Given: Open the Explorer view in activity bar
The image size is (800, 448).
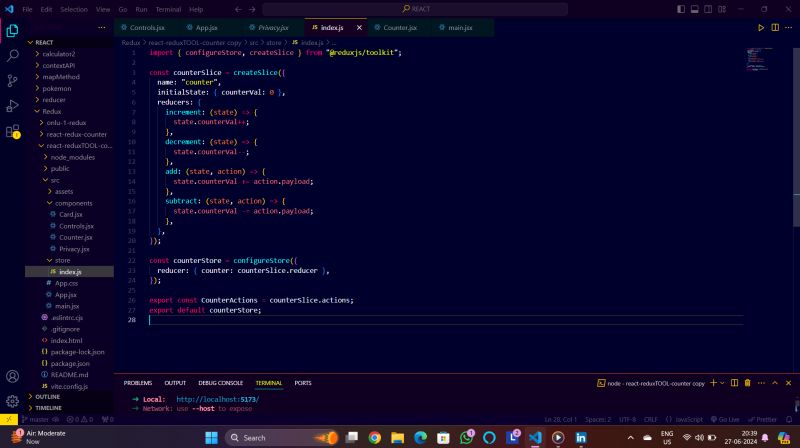Looking at the screenshot, I should click(x=12, y=31).
